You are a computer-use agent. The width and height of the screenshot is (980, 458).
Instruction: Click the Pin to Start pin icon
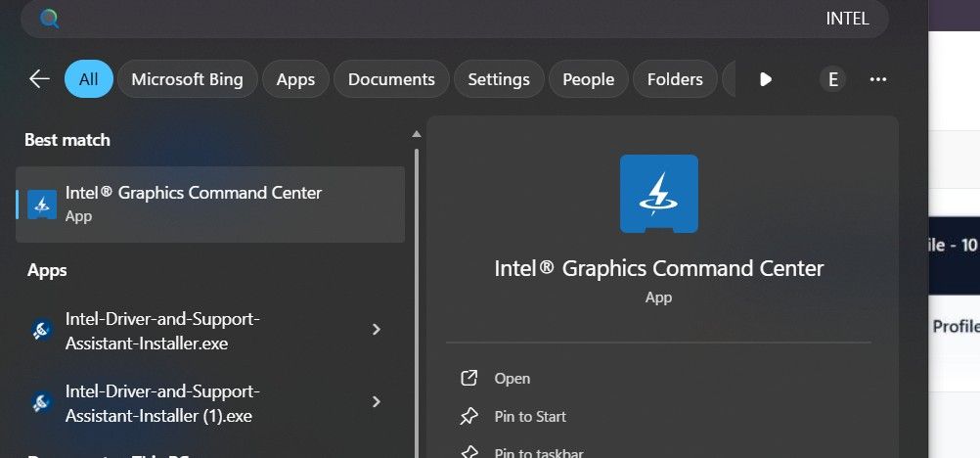click(468, 416)
